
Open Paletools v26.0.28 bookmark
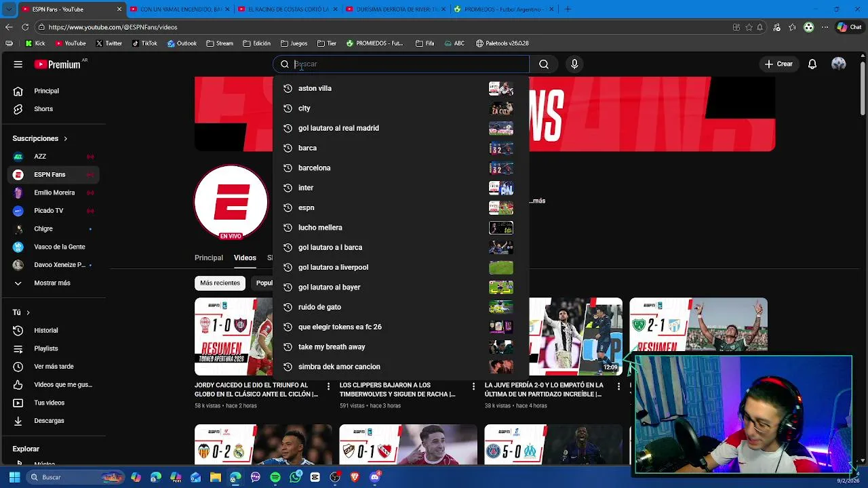[502, 43]
